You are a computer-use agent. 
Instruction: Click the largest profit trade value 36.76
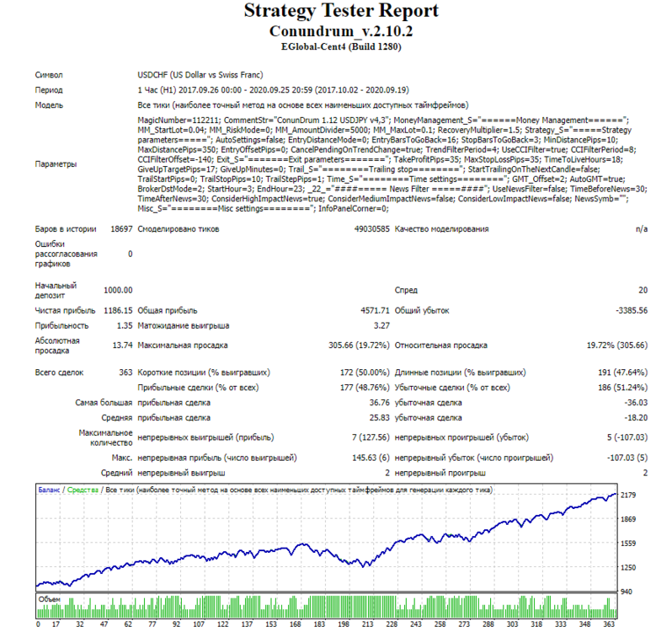380,403
